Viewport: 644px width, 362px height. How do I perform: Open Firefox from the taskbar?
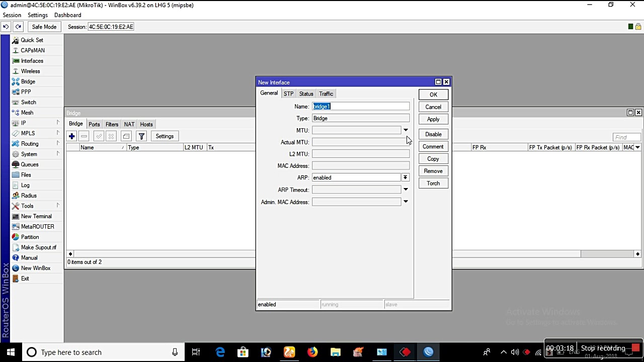coord(312,352)
